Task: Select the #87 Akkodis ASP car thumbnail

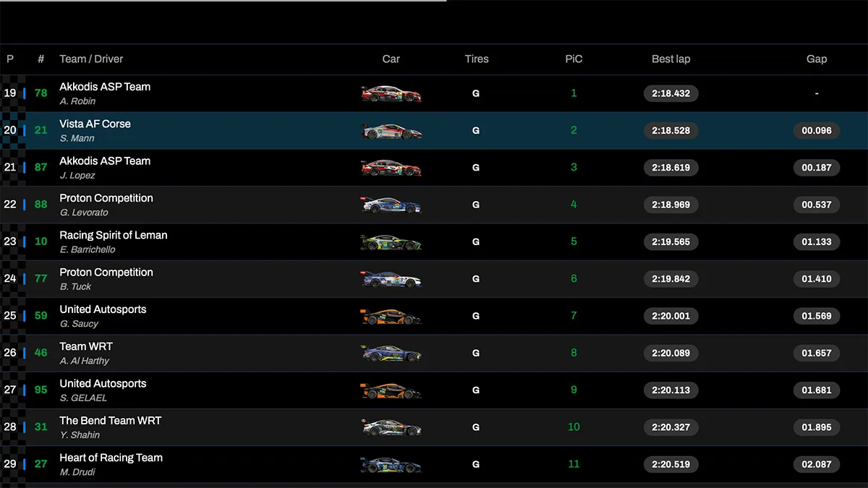Action: click(x=391, y=168)
